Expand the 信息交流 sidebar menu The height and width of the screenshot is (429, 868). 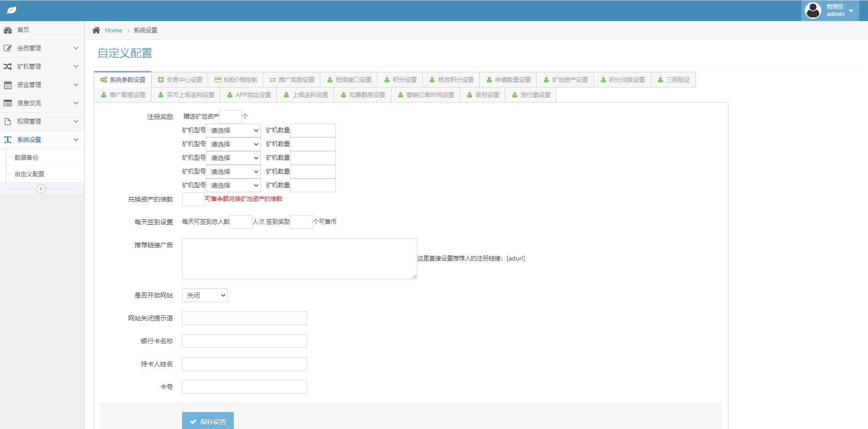point(42,103)
